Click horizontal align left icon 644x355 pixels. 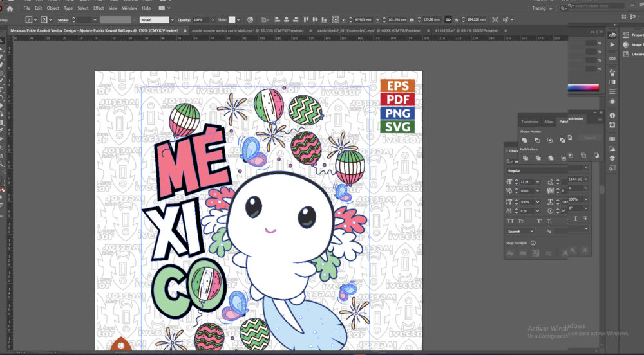click(x=278, y=19)
